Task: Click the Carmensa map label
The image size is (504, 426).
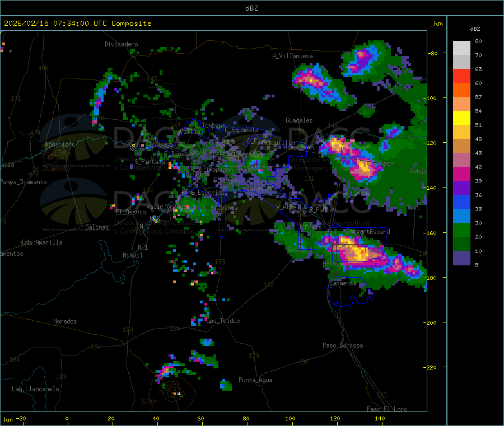Action: pyautogui.click(x=343, y=283)
